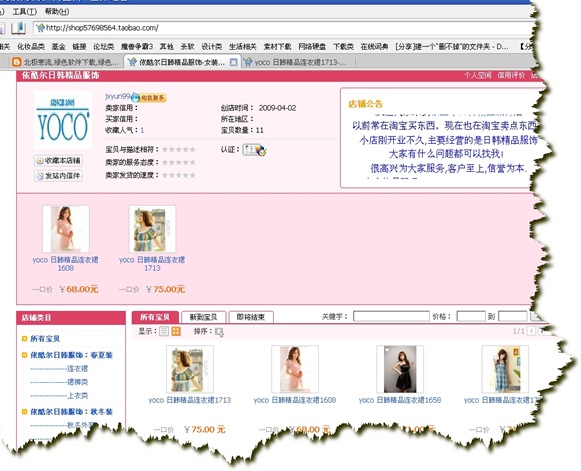Click the 关键字 search input field
This screenshot has height=471, width=581.
pos(391,316)
